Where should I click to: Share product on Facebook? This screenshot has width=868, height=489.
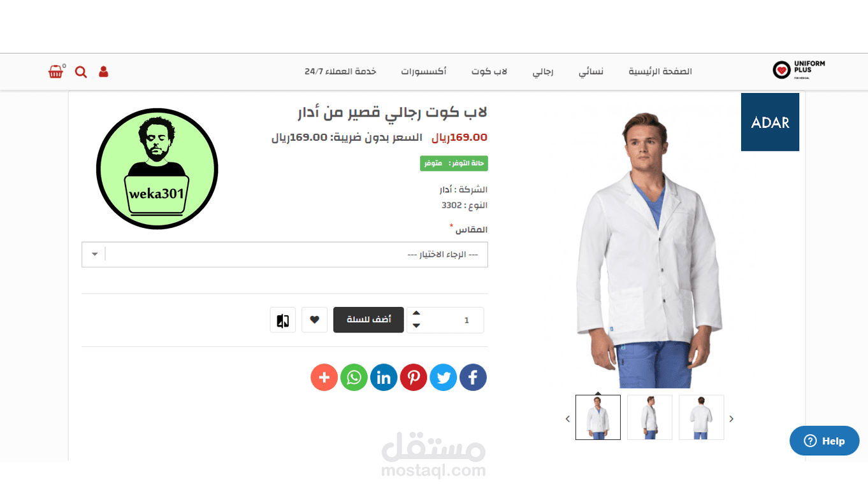(x=473, y=378)
